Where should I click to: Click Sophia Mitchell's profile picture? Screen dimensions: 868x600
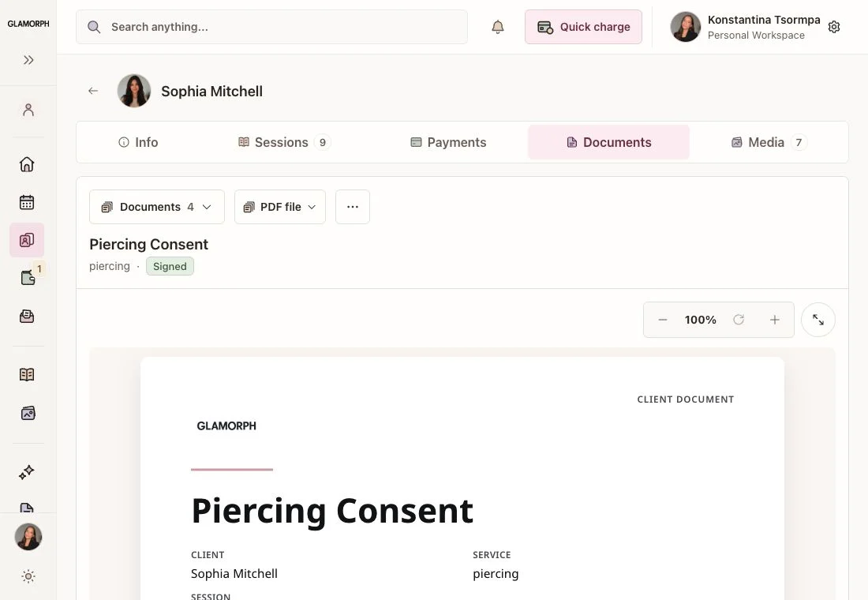(134, 91)
